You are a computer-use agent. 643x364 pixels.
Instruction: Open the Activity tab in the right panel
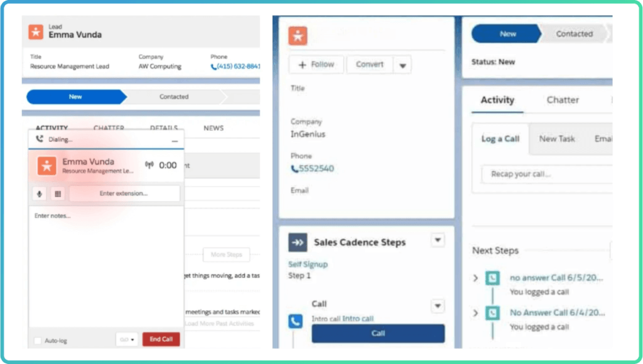tap(497, 100)
